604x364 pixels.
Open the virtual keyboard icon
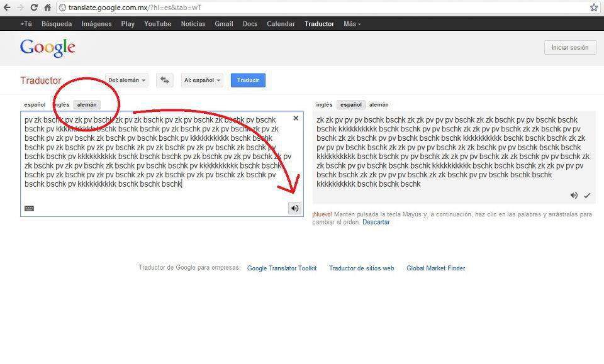(30, 209)
